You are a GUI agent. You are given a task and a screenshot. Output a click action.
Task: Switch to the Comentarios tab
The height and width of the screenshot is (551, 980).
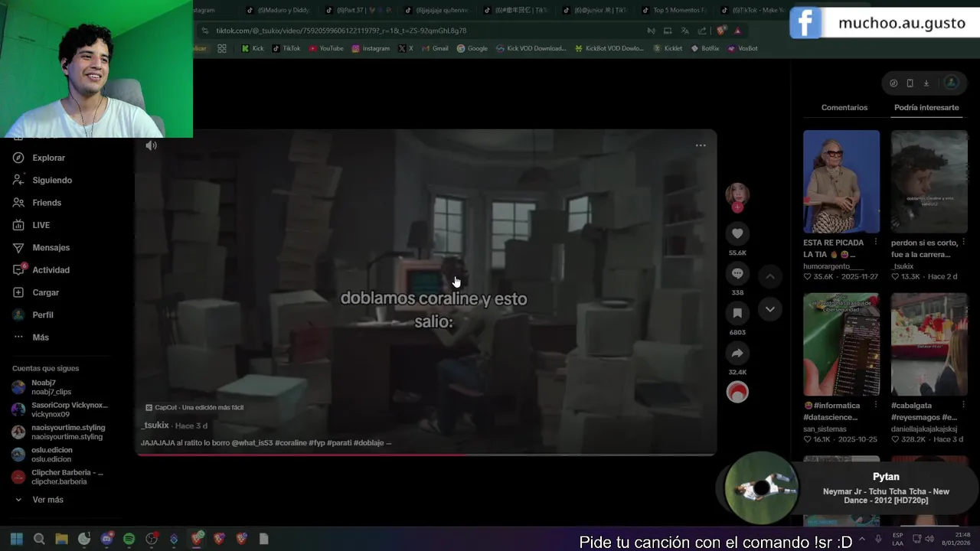coord(844,108)
